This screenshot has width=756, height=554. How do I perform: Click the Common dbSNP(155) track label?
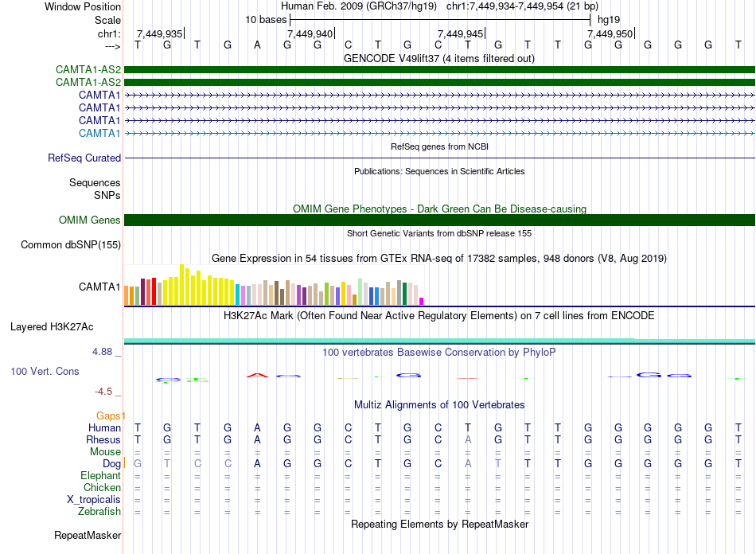pos(71,244)
